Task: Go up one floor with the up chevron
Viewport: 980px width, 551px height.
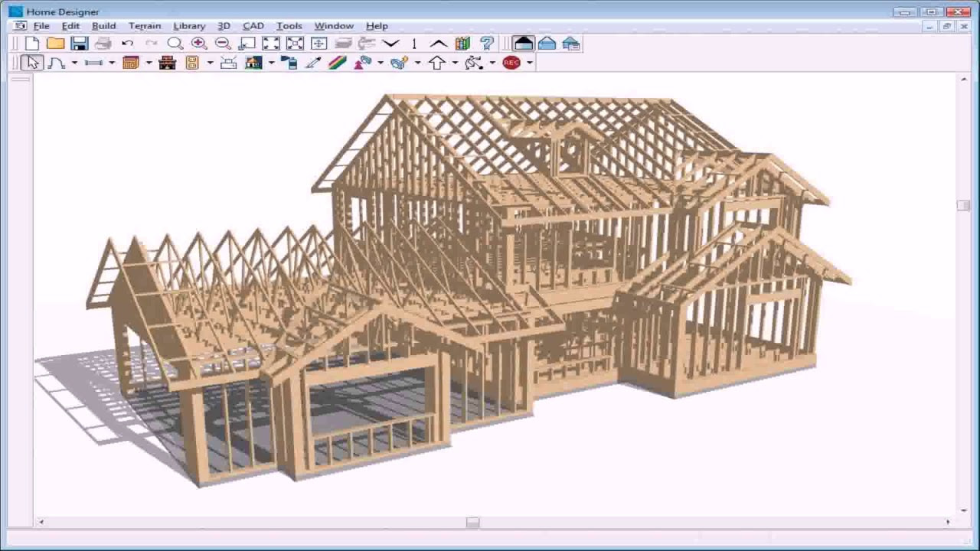Action: pyautogui.click(x=438, y=44)
